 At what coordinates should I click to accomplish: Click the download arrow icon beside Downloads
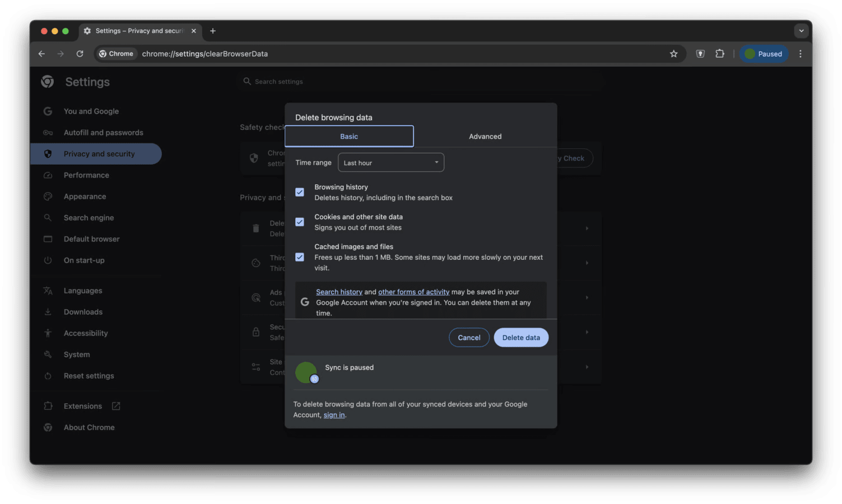(48, 312)
